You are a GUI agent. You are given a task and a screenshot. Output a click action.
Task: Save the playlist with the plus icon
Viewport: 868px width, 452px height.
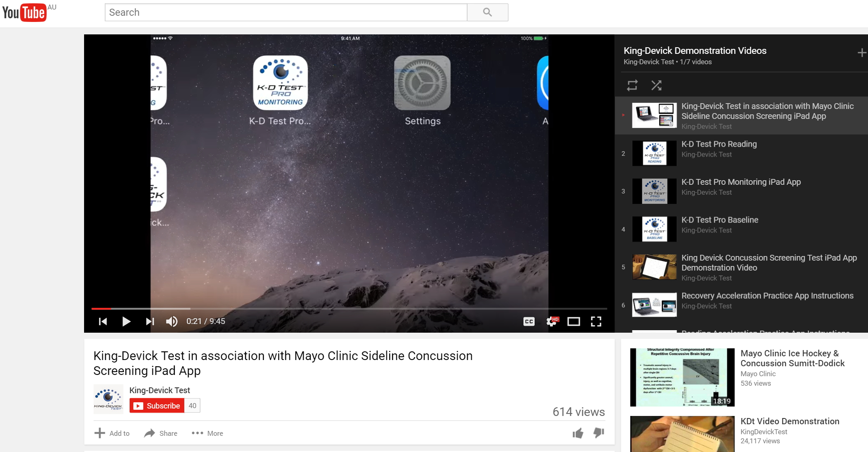click(861, 53)
